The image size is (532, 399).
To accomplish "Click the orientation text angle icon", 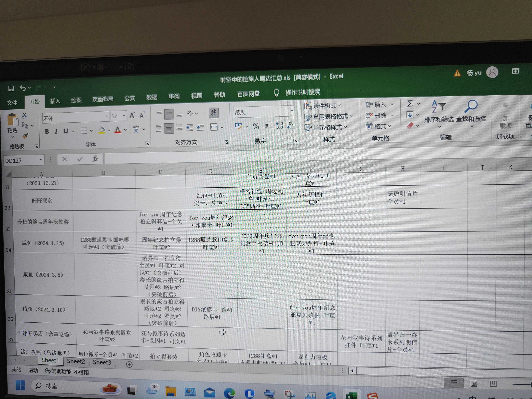I will pos(190,113).
